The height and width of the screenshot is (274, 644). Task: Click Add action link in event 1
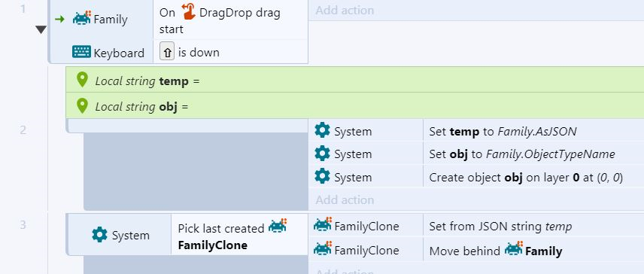click(345, 11)
